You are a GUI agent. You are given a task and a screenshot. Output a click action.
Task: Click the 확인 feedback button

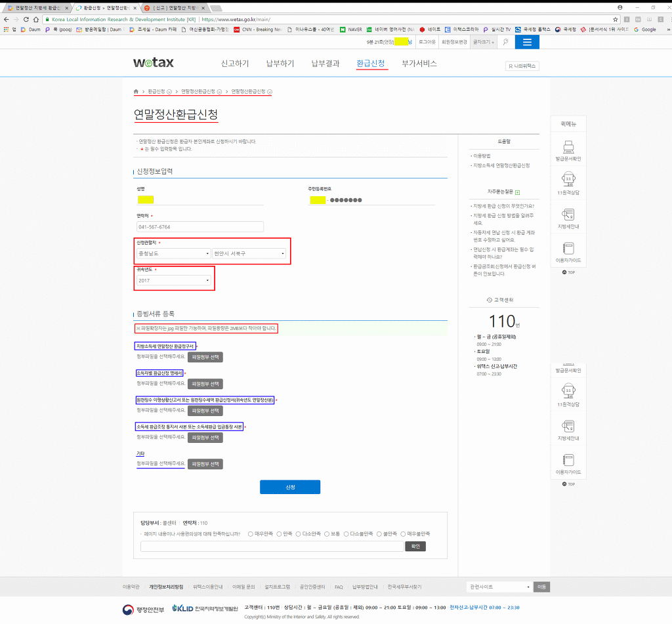pyautogui.click(x=415, y=547)
